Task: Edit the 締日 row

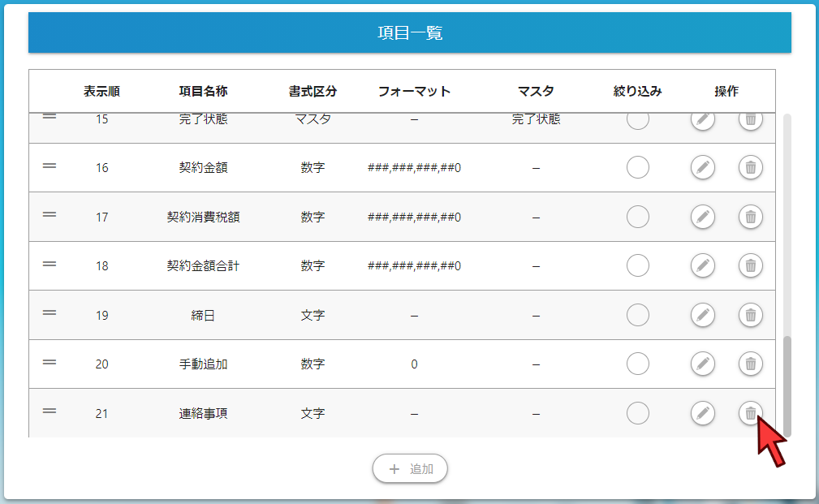Action: tap(702, 315)
